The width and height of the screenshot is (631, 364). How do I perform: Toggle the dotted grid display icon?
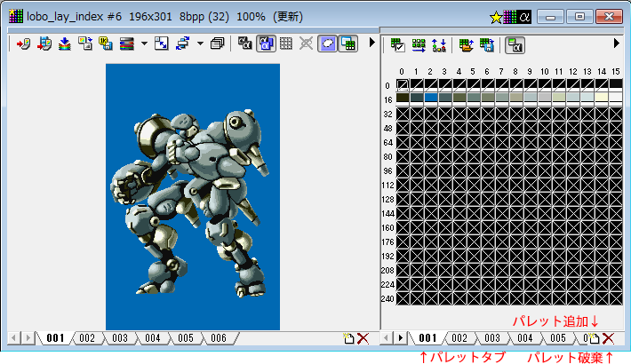[285, 44]
